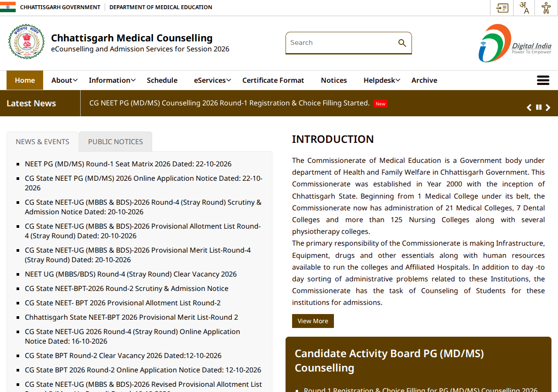Viewport: 558px width, 392px height.
Task: Open NEET-BPT Provisional Merit List-Round 2 link
Action: 131,317
